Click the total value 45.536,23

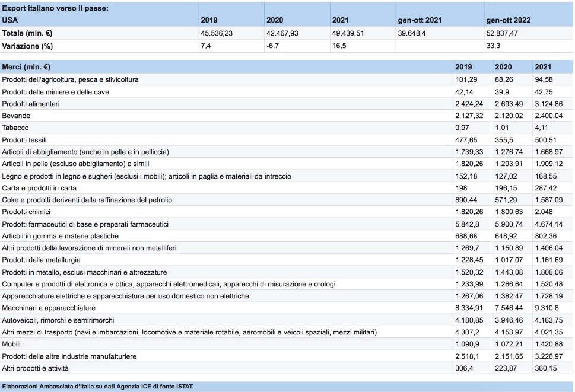(217, 33)
